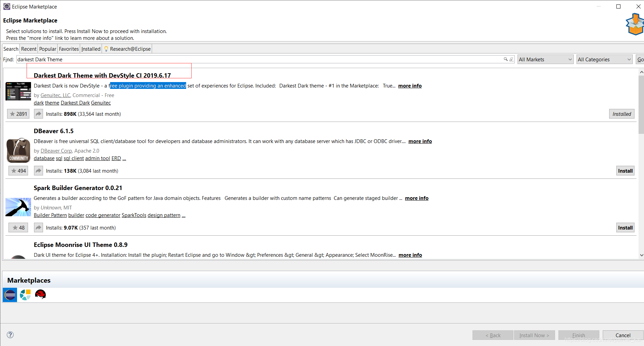Click the Eclipse Moonrise UI Theme 0.8.9 title
This screenshot has height=346, width=644.
click(x=80, y=245)
